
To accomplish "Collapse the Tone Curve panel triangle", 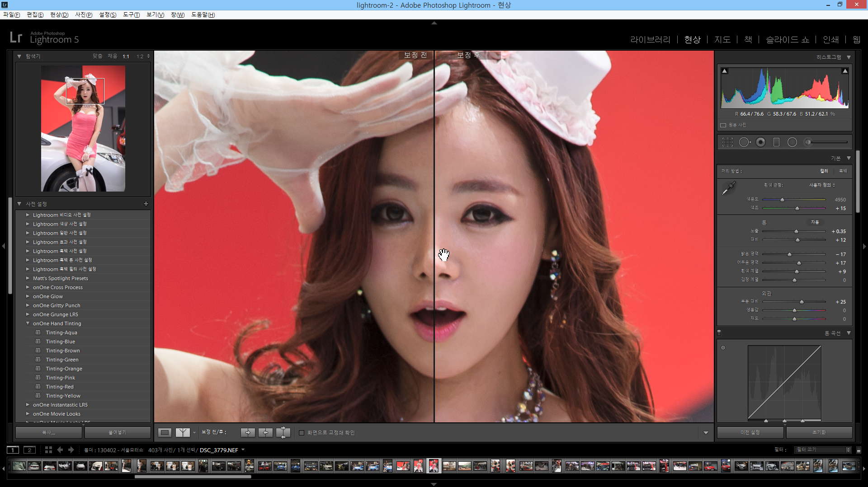I will (x=849, y=333).
